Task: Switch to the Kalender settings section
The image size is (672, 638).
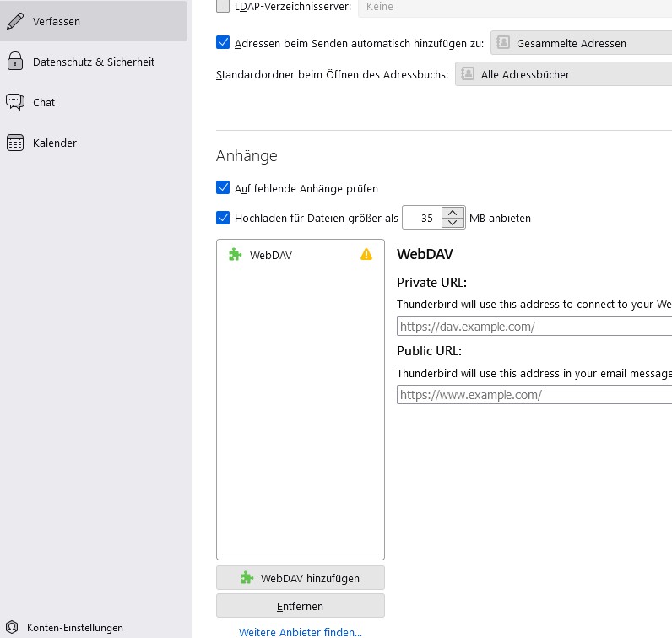Action: point(55,143)
